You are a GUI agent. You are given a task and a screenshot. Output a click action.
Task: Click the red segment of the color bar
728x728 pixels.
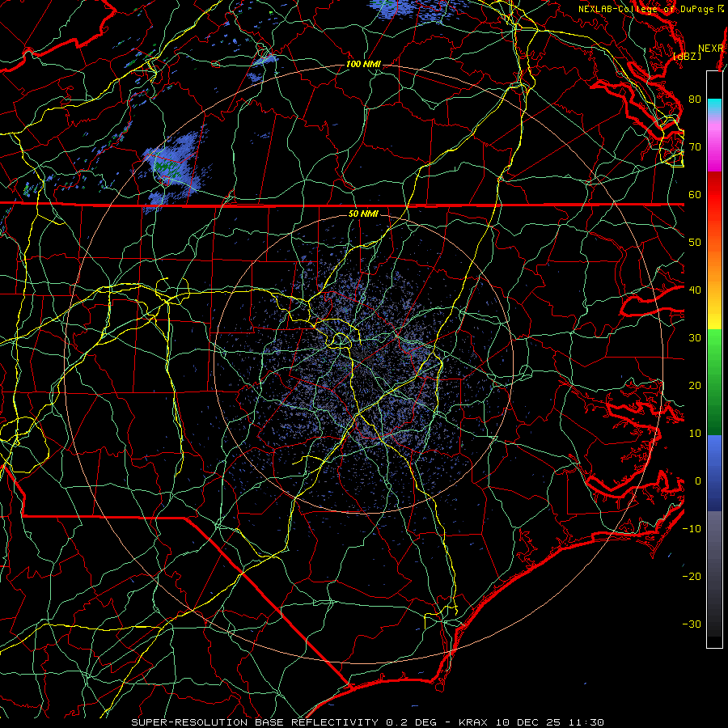pos(714,195)
